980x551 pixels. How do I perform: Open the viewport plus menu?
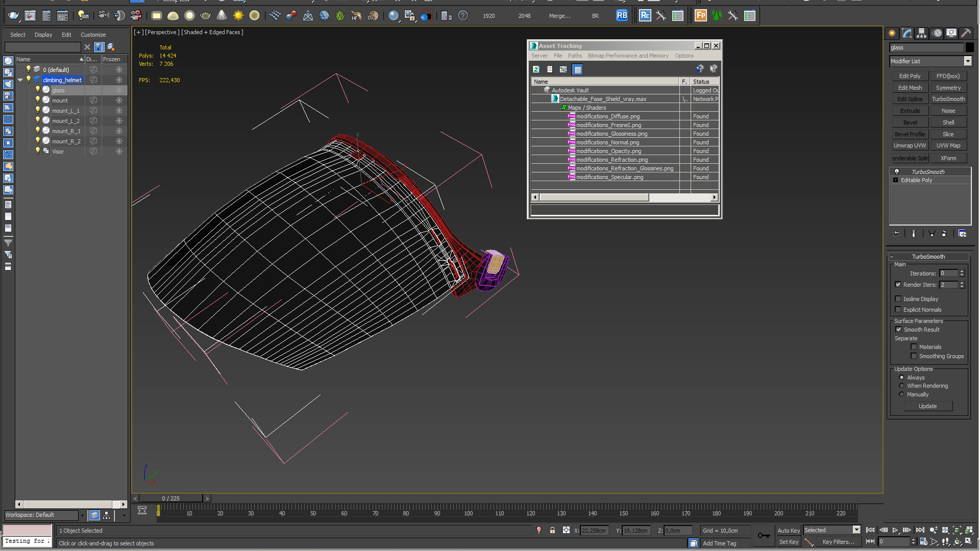(138, 32)
